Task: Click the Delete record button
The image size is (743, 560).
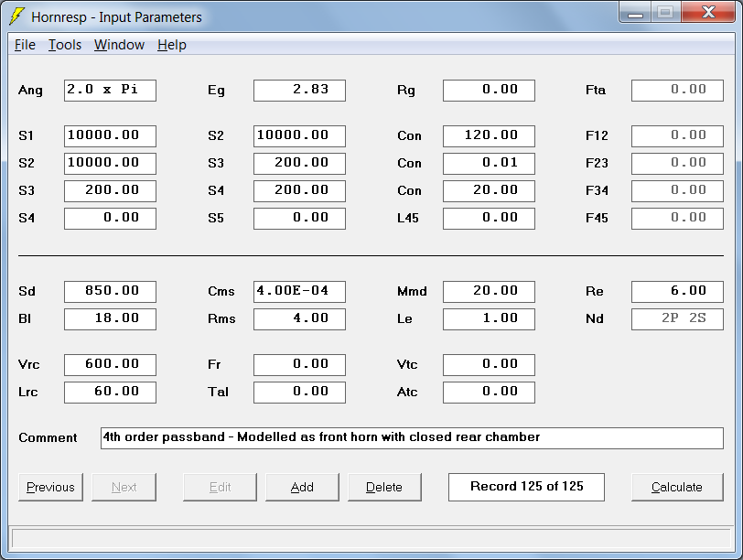Action: click(x=384, y=487)
